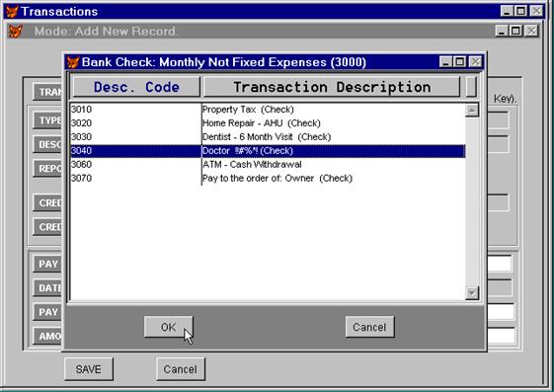Click the DATE label button behind dialog

click(48, 287)
